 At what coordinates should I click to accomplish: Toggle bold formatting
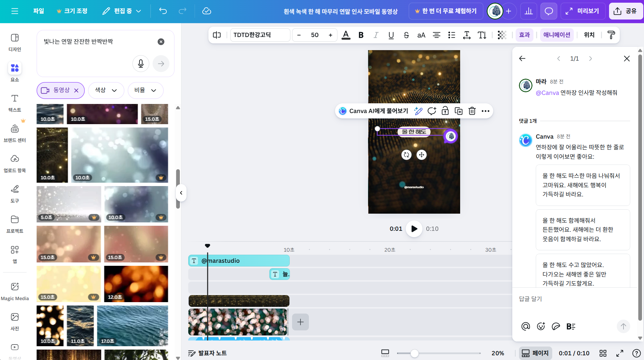(361, 35)
